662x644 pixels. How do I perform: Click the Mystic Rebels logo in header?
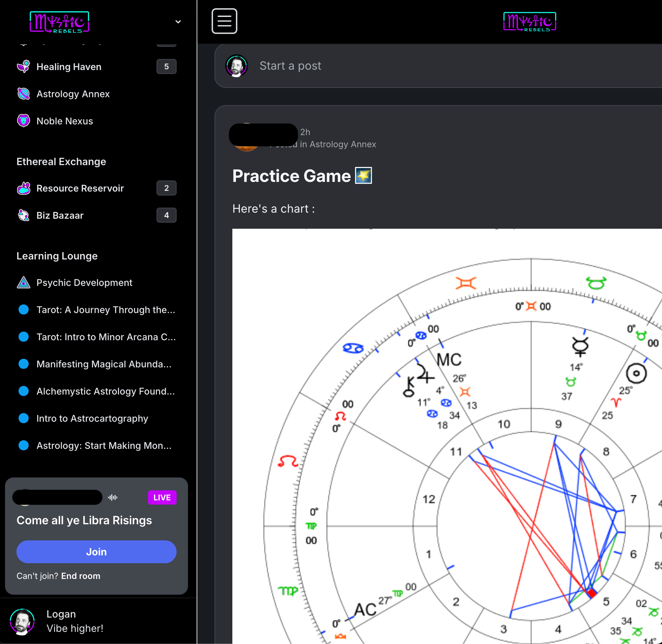coord(529,22)
